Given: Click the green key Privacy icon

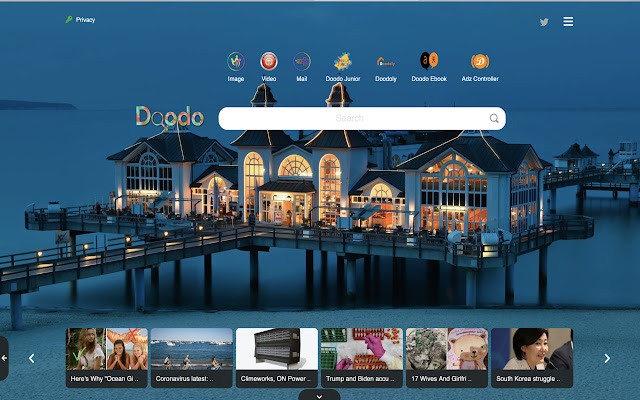Looking at the screenshot, I should pos(69,19).
